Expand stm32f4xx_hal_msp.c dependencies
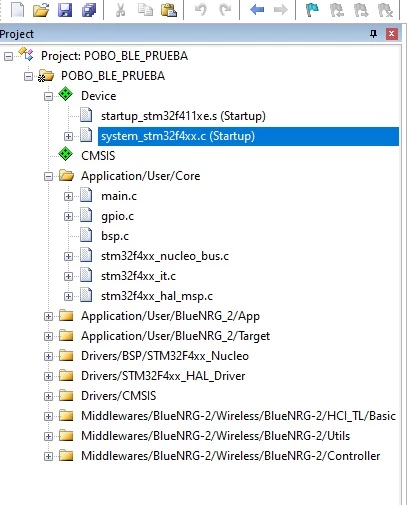The width and height of the screenshot is (407, 505). pos(68,296)
